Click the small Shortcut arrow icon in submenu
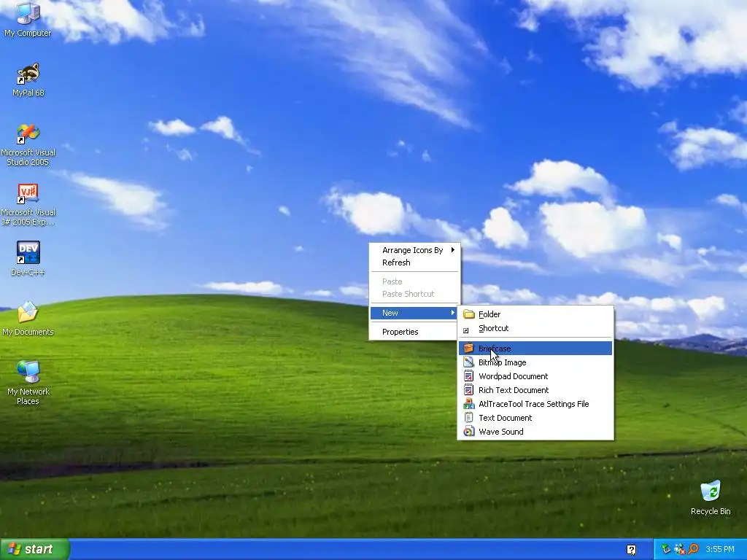Screen dimensions: 747x560 pos(466,330)
